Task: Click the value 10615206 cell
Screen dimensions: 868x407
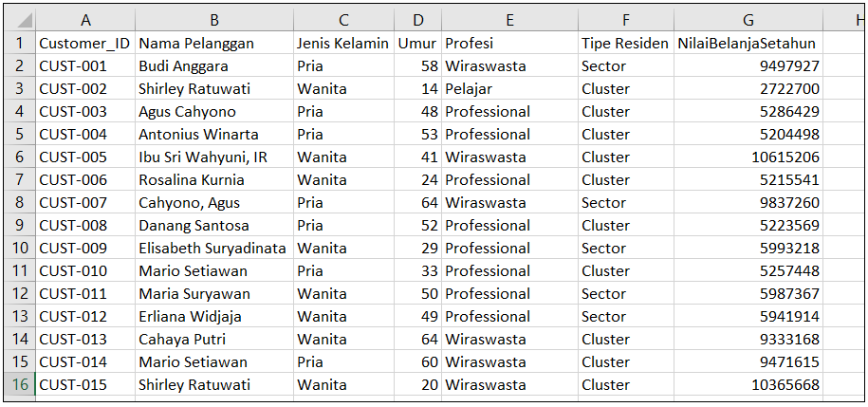Action: pyautogui.click(x=748, y=157)
